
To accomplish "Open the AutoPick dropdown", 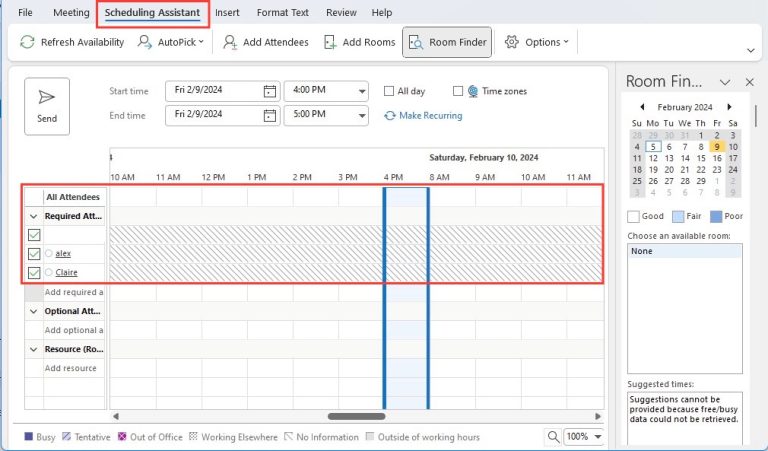I will click(170, 42).
